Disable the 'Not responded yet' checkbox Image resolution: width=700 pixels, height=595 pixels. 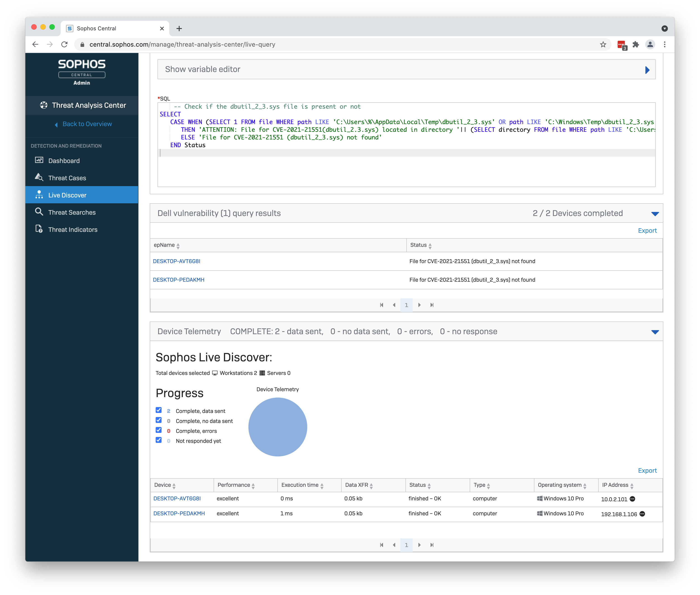coord(159,440)
